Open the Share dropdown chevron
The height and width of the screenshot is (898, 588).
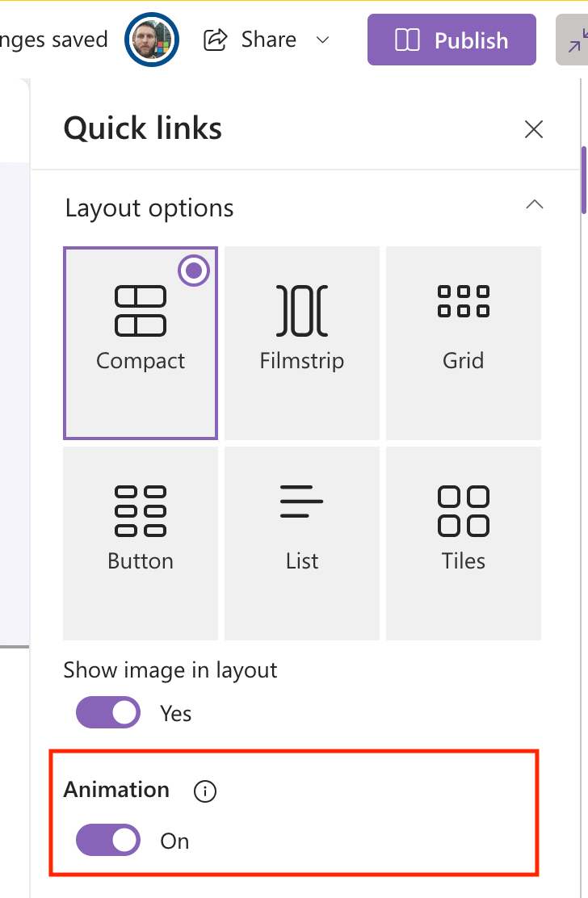click(323, 40)
